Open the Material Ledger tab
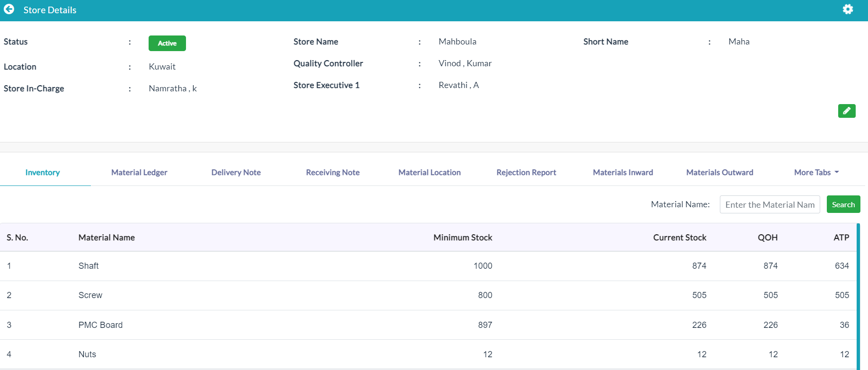The height and width of the screenshot is (370, 868). 139,172
